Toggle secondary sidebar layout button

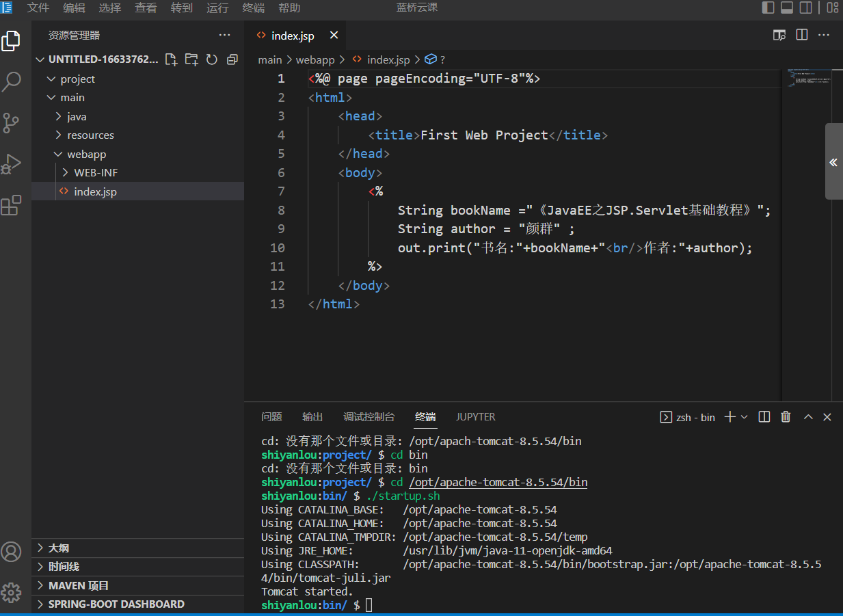(x=806, y=8)
